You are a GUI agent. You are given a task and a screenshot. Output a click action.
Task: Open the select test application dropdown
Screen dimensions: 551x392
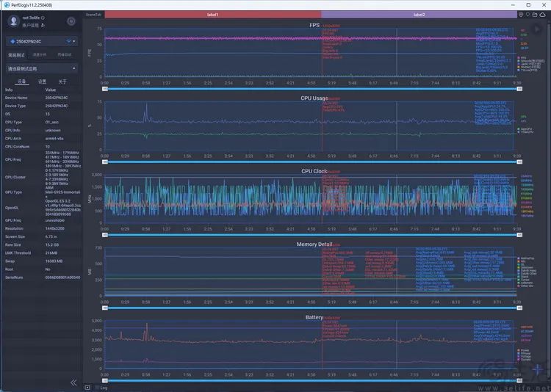[42, 68]
